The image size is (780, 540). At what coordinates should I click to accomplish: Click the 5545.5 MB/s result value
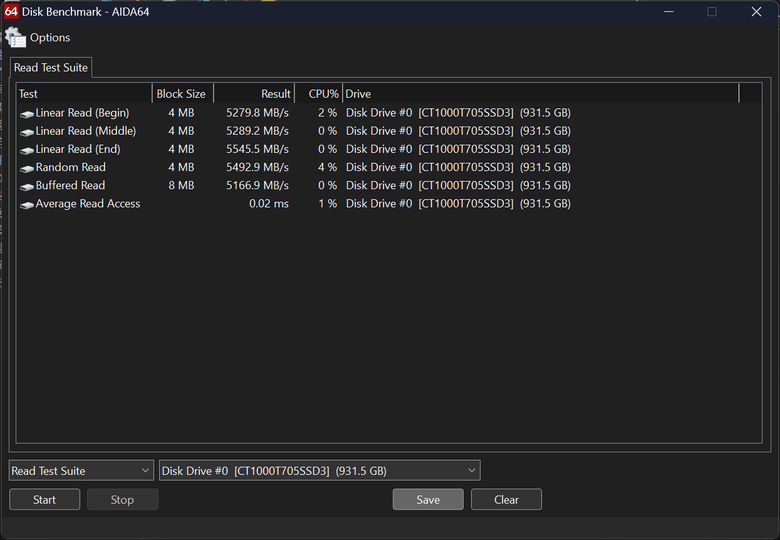point(257,149)
